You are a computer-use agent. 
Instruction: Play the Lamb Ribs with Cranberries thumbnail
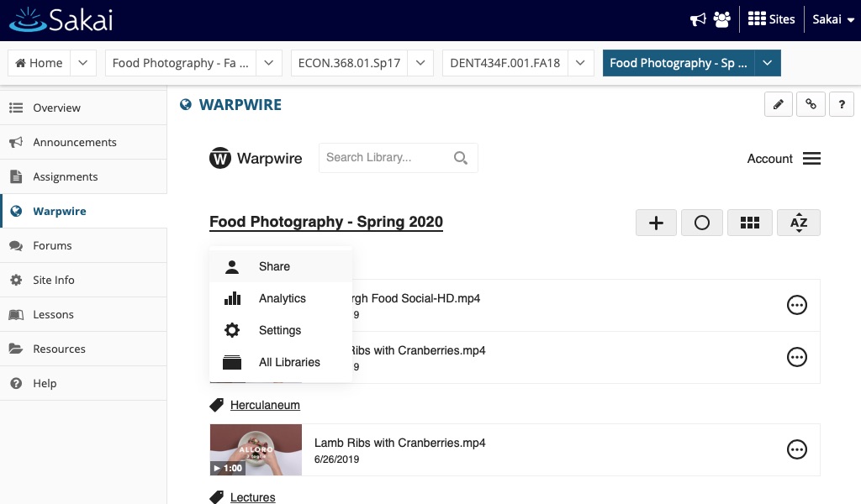pyautogui.click(x=256, y=449)
